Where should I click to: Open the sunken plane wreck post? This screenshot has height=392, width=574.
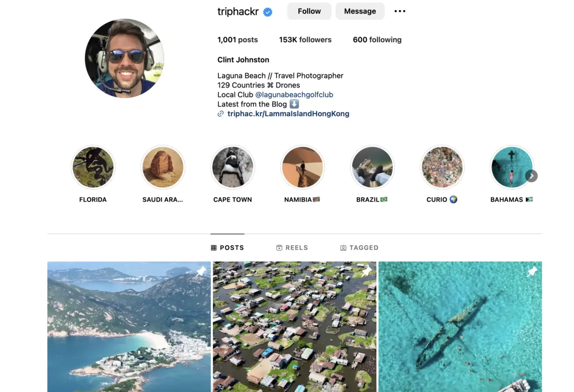(x=460, y=327)
